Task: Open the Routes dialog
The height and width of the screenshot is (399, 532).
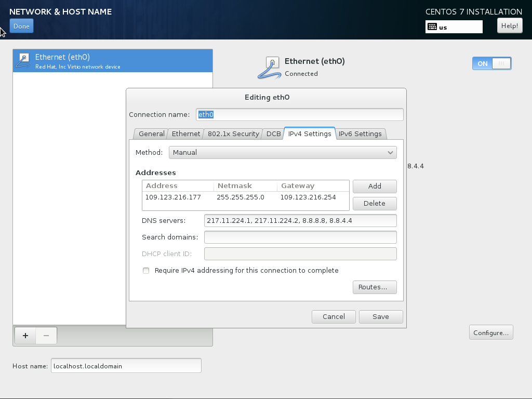Action: point(375,287)
